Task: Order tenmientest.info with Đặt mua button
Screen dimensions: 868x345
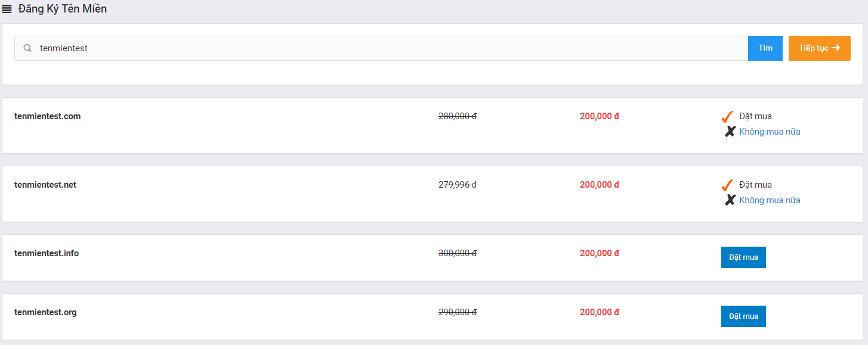Action: click(x=743, y=257)
